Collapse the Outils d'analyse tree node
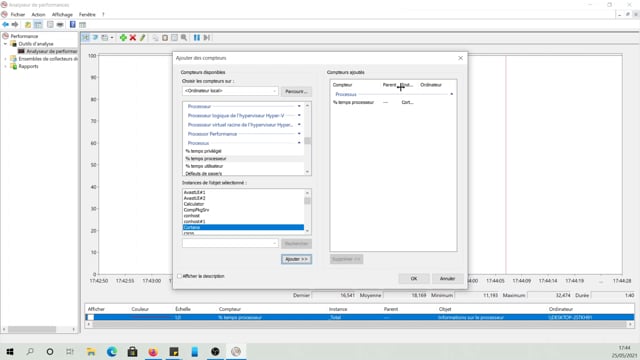The height and width of the screenshot is (360, 640). pos(6,44)
